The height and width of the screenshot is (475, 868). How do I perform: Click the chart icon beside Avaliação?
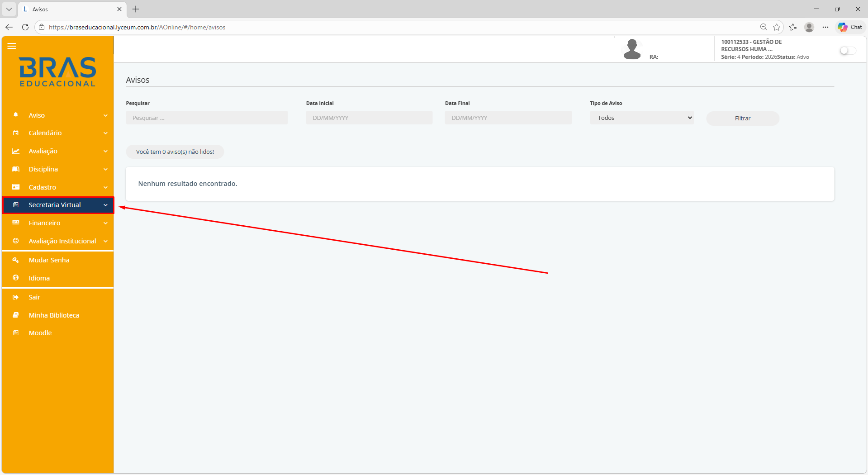[x=16, y=151]
